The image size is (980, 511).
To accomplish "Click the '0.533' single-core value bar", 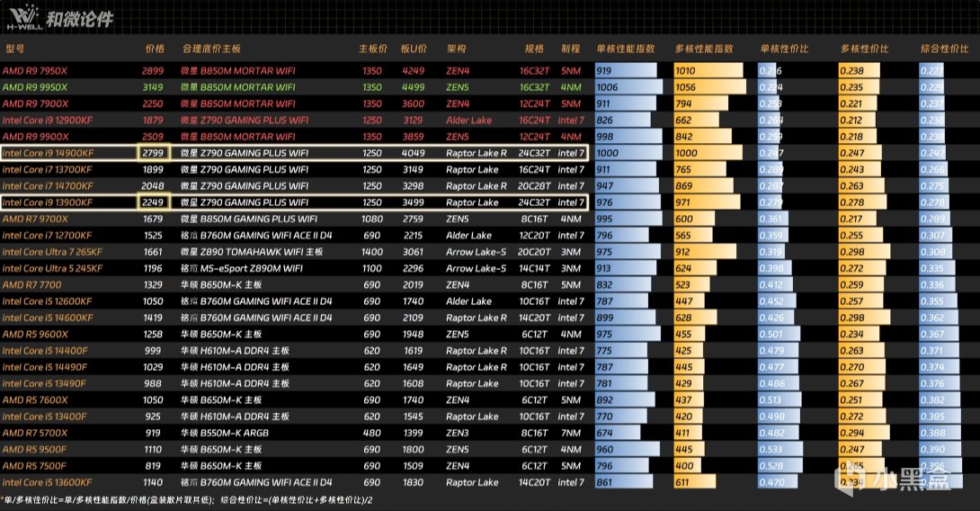I will [780, 450].
